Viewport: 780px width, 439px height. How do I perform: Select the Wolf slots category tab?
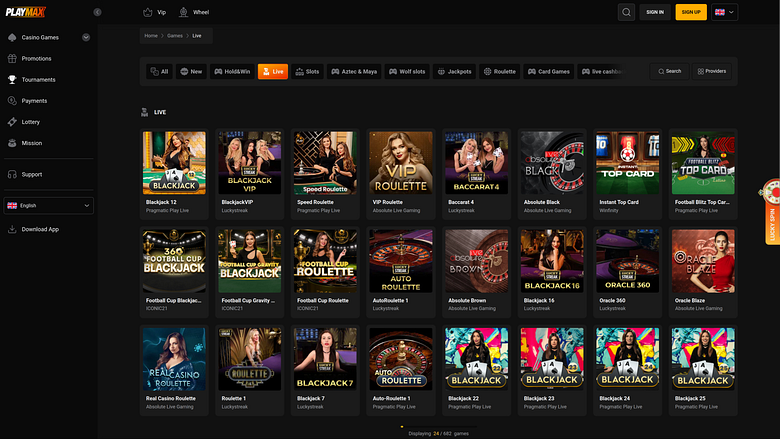pos(407,72)
